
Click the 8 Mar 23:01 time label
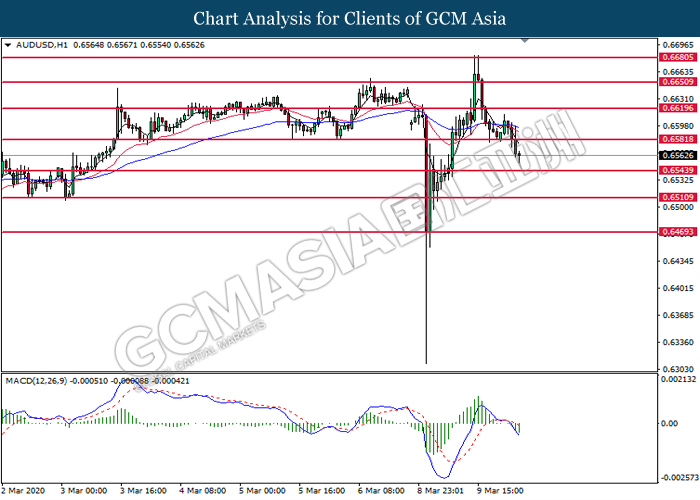pos(440,490)
